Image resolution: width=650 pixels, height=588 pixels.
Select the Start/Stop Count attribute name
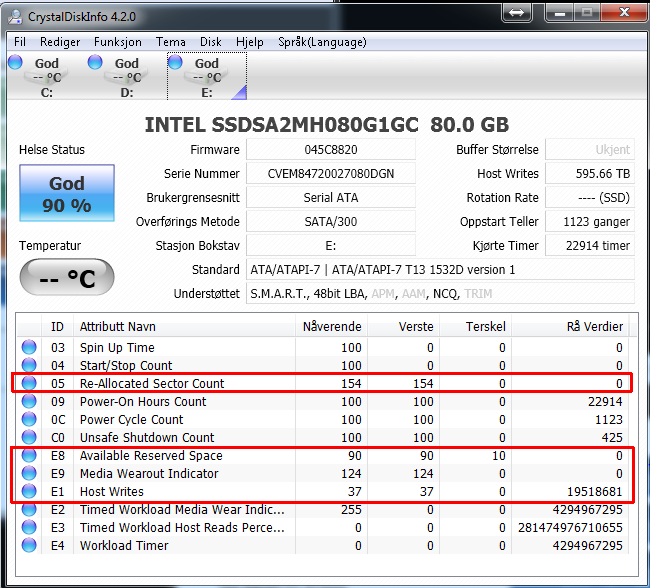pos(126,365)
